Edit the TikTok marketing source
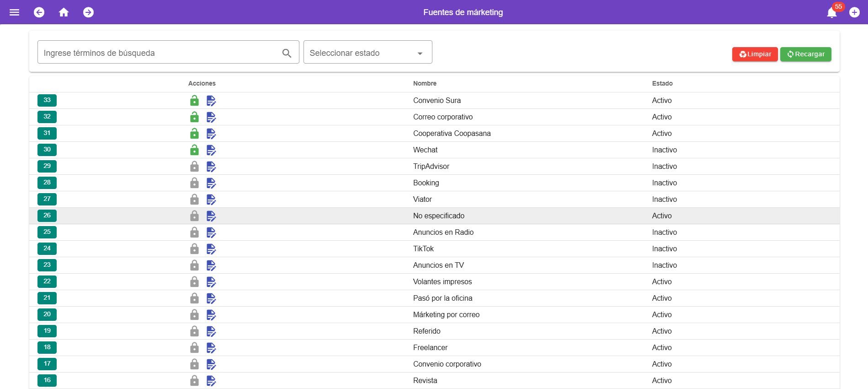Image resolution: width=868 pixels, height=389 pixels. point(211,249)
